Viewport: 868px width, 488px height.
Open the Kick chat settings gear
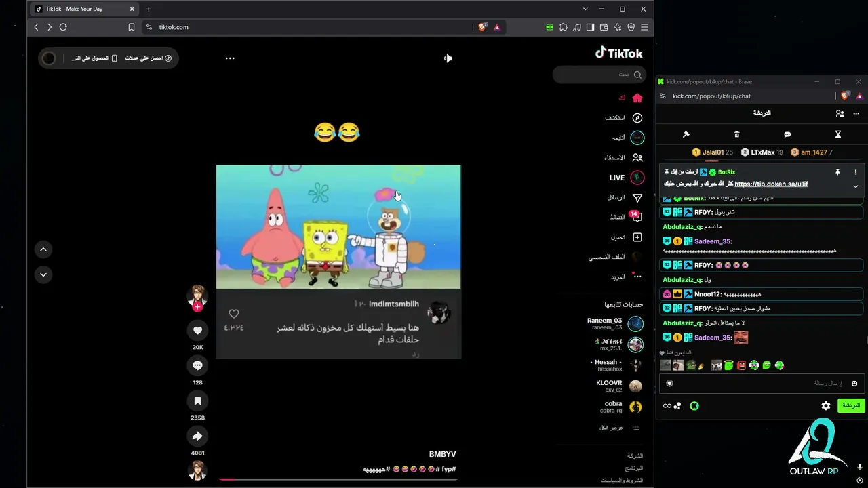click(x=826, y=405)
